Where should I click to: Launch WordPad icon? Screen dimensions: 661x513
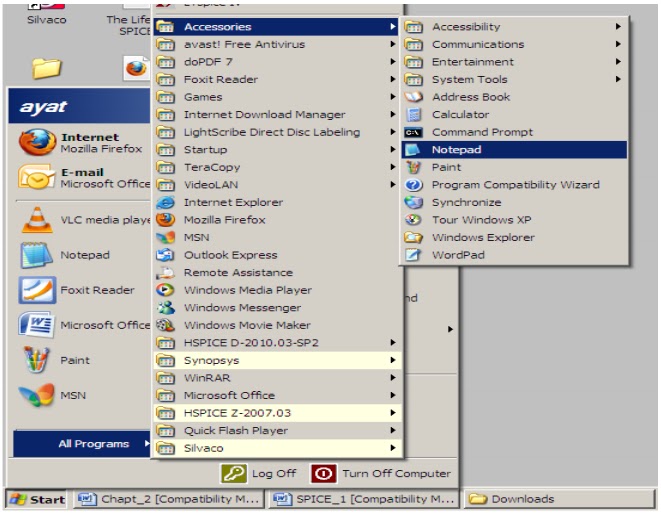[413, 255]
